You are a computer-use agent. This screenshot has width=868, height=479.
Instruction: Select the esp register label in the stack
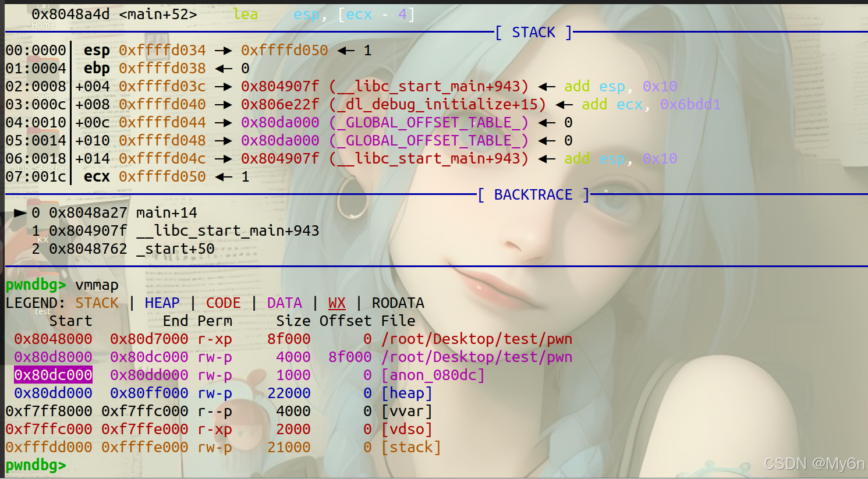click(x=97, y=51)
